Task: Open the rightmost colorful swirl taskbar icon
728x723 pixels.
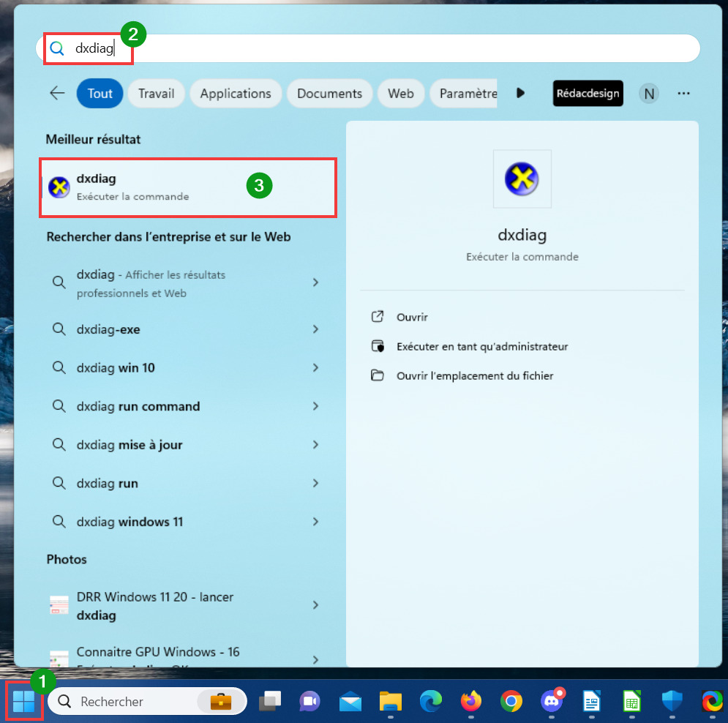Action: tap(712, 701)
